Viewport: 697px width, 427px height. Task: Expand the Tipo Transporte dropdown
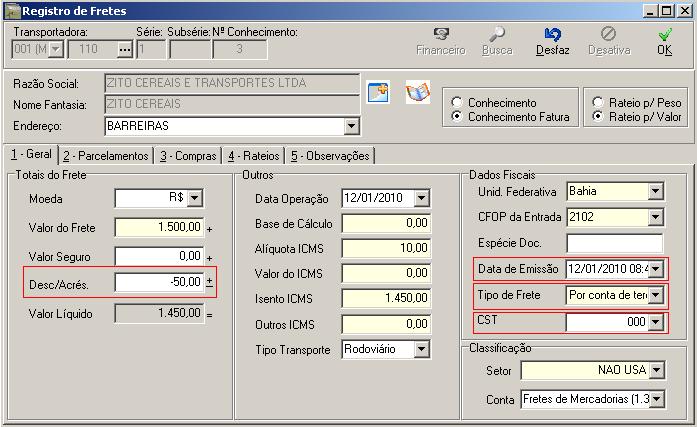click(x=421, y=349)
